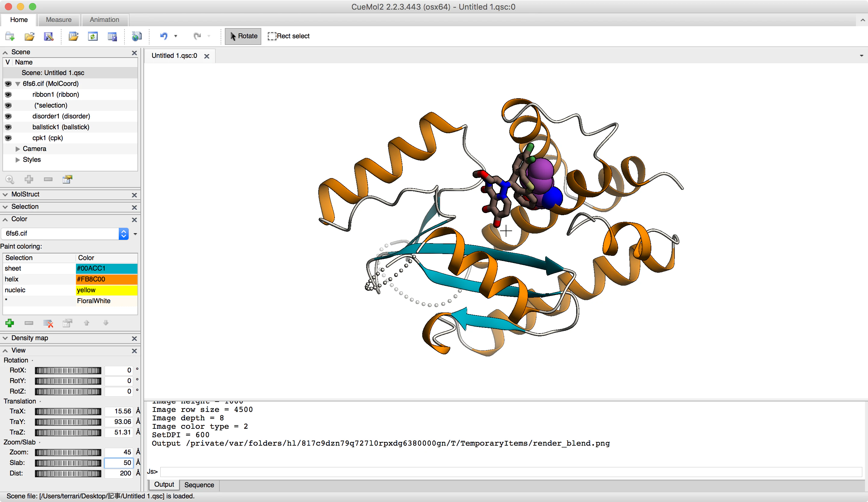Image resolution: width=868 pixels, height=502 pixels.
Task: Click the redo arrow icon
Action: pos(197,36)
